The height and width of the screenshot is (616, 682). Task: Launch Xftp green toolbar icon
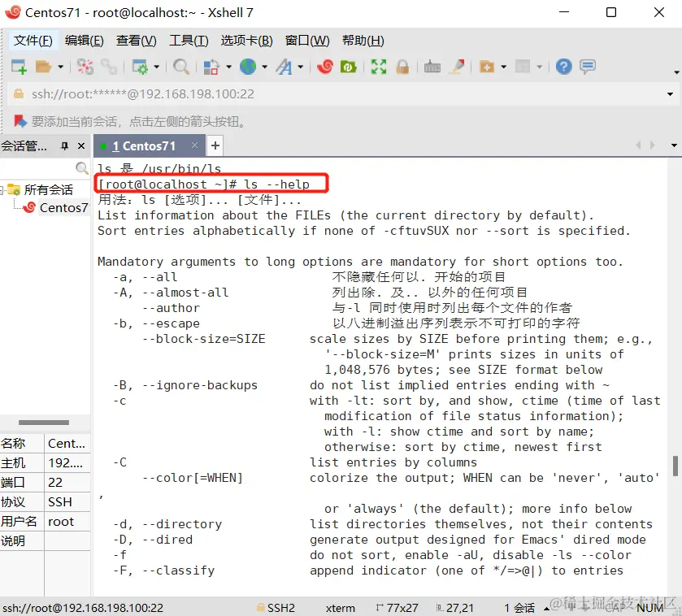pos(349,67)
